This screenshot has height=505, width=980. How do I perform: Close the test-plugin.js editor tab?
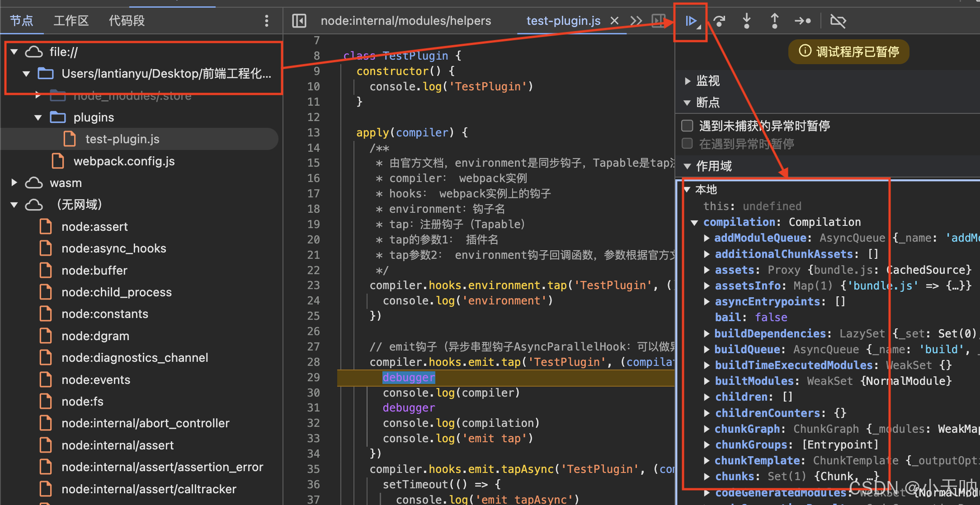(x=614, y=21)
